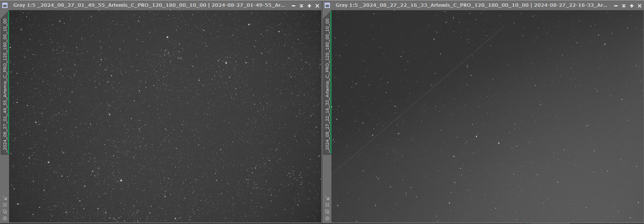
Task: Click the satellite trail image in the right window
Action: 488,116
